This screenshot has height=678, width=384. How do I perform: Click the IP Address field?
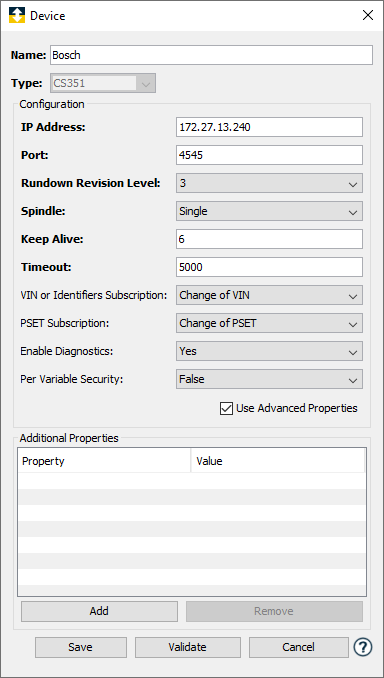click(x=269, y=127)
